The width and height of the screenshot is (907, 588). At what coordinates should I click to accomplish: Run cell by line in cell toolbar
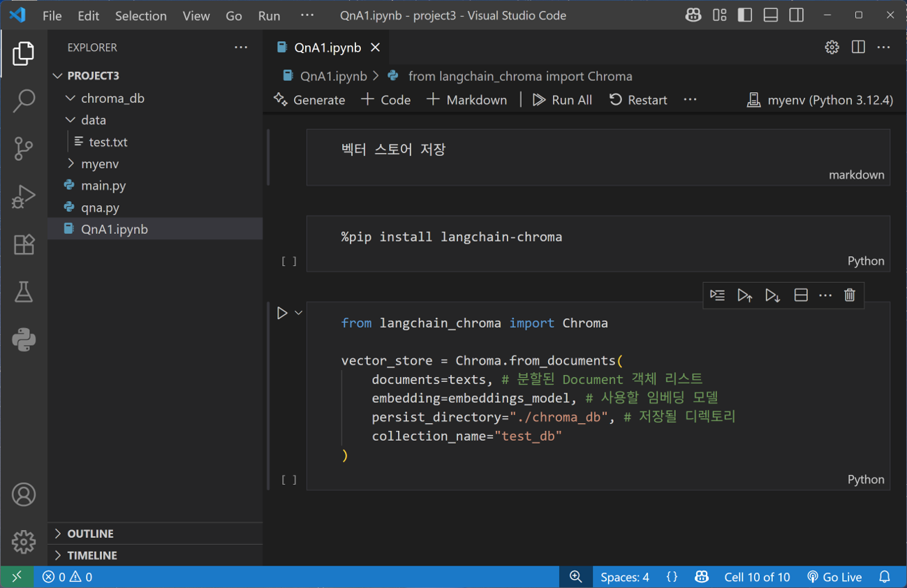[717, 295]
